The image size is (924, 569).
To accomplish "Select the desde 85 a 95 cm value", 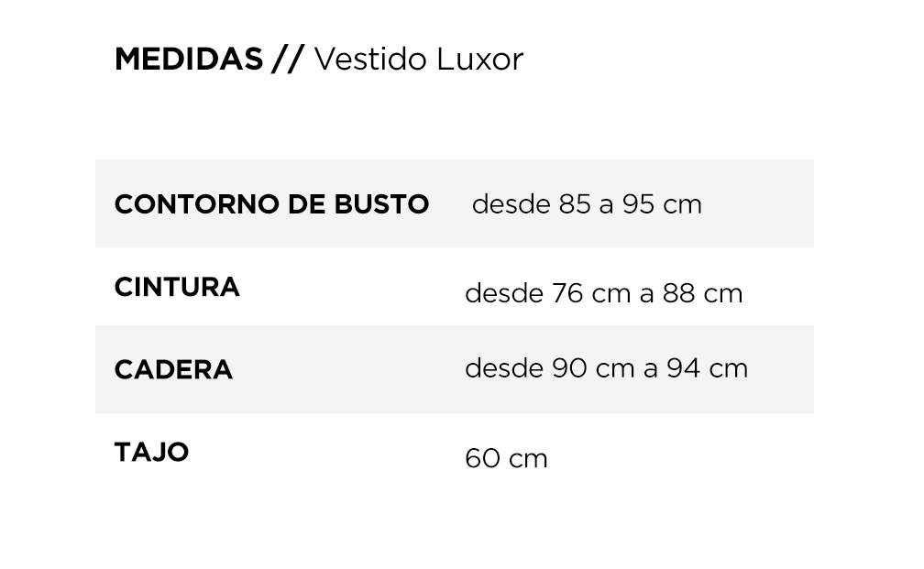I will click(587, 204).
